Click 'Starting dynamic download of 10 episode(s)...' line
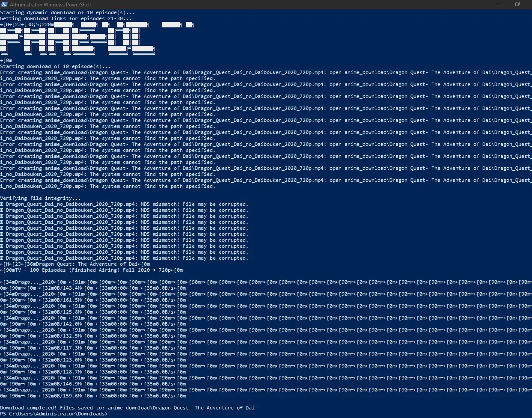 point(67,12)
